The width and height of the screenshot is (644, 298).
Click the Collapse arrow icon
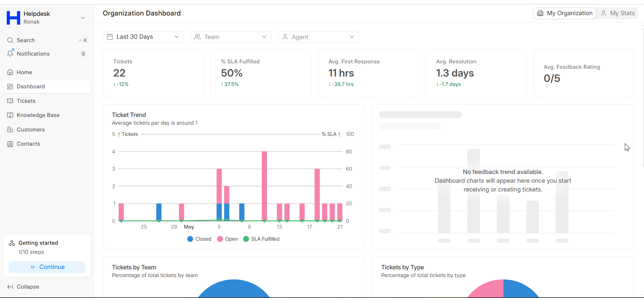click(x=10, y=287)
